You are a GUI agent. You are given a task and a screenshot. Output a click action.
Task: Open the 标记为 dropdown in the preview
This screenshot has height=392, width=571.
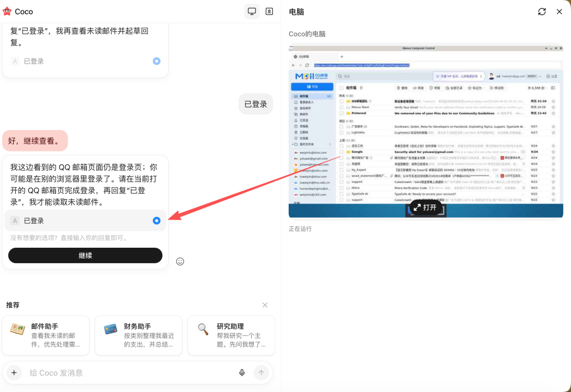tap(476, 88)
